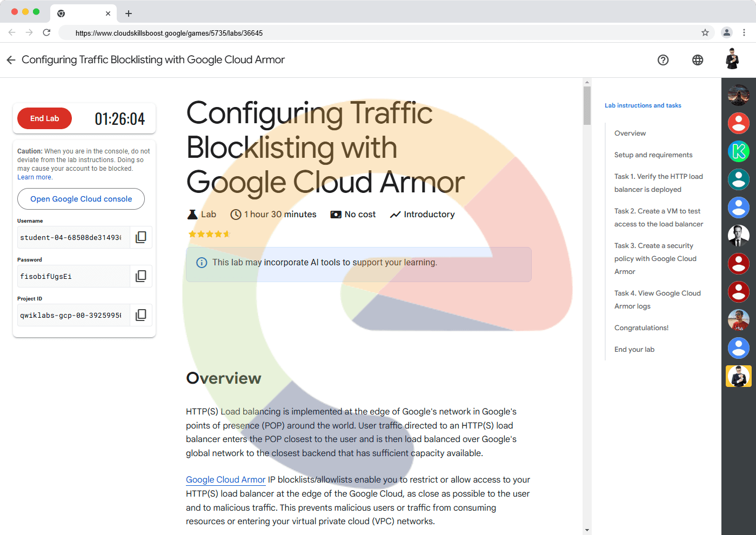756x535 pixels.
Task: Copy the Username to clipboard
Action: 141,237
